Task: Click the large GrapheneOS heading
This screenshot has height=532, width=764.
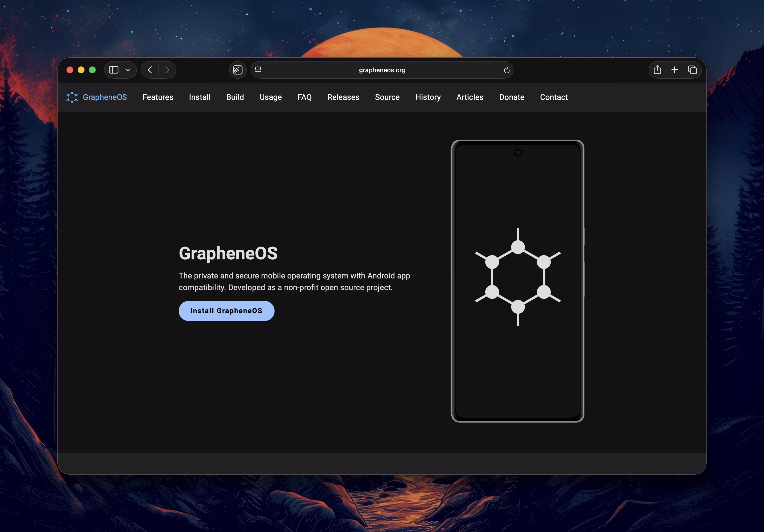Action: [x=228, y=253]
